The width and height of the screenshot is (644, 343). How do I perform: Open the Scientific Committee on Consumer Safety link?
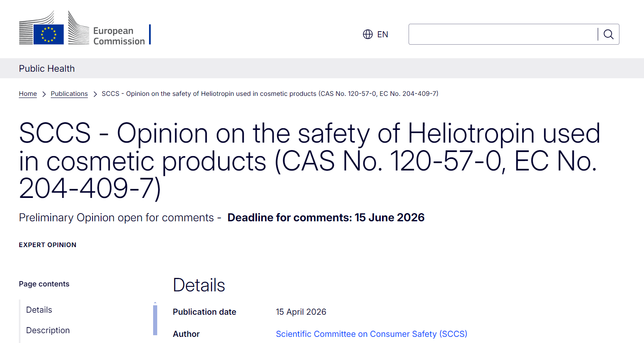371,334
